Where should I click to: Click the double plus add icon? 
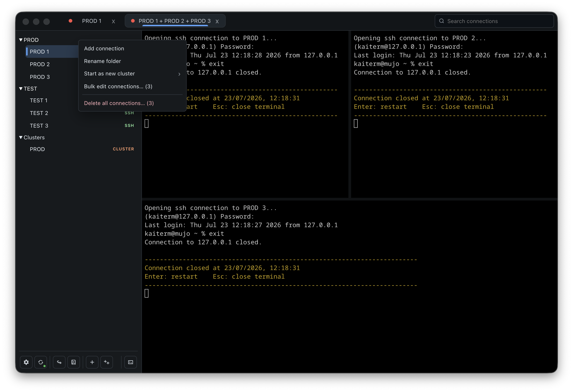[x=107, y=362]
